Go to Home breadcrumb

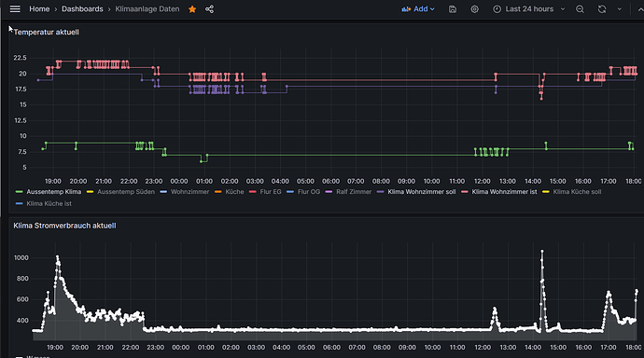[x=39, y=9]
